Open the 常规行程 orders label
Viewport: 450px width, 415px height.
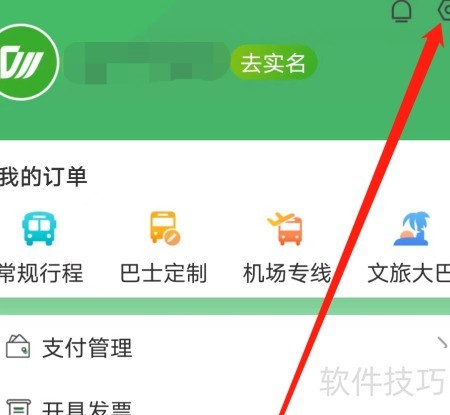[41, 273]
